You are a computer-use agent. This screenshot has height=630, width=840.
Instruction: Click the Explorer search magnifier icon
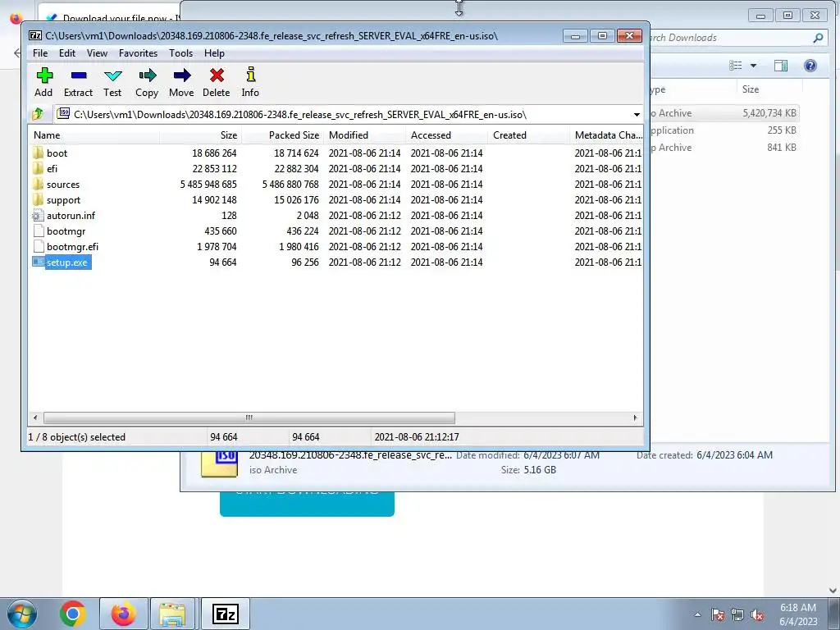[818, 38]
